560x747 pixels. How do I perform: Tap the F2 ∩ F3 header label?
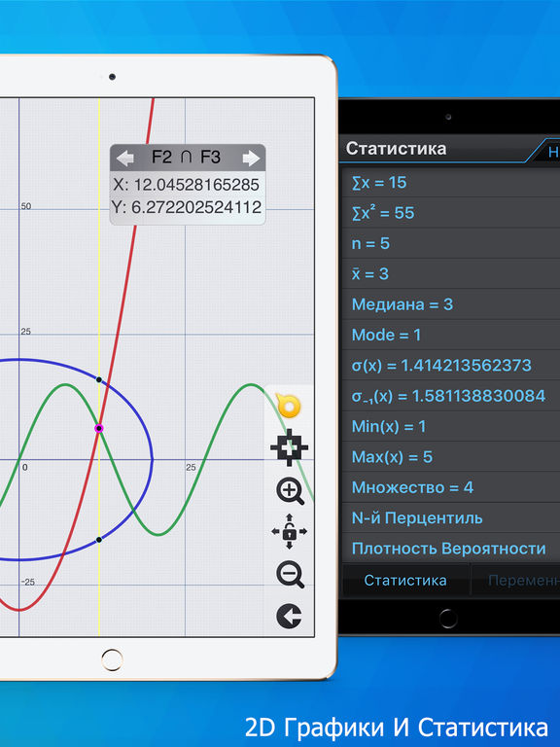pos(186,157)
